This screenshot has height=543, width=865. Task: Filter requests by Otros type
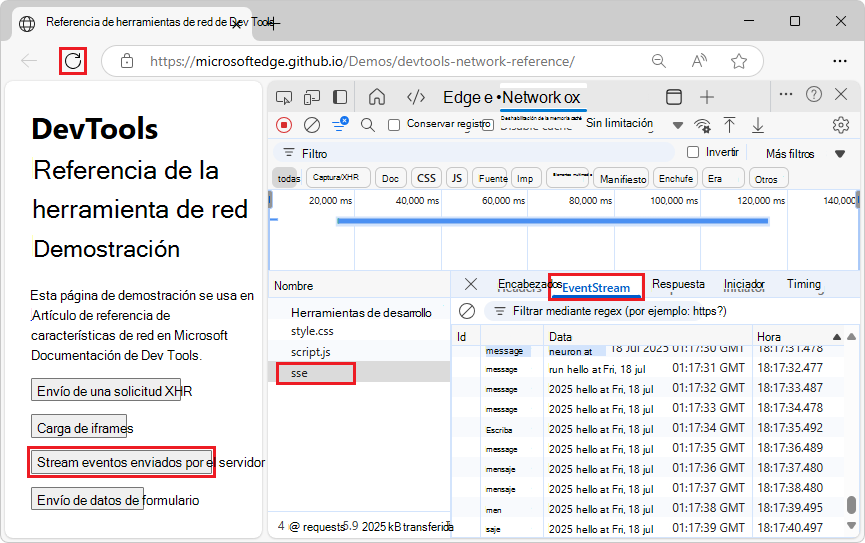(768, 179)
